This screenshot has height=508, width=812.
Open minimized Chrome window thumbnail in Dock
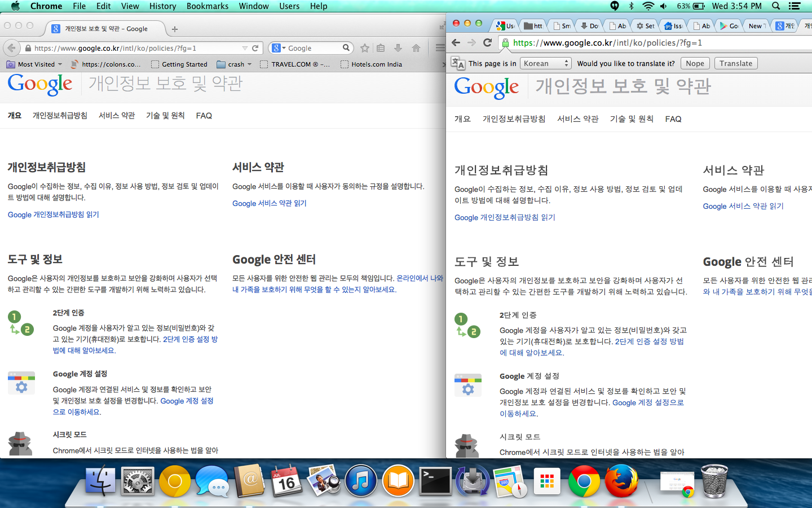click(x=678, y=485)
